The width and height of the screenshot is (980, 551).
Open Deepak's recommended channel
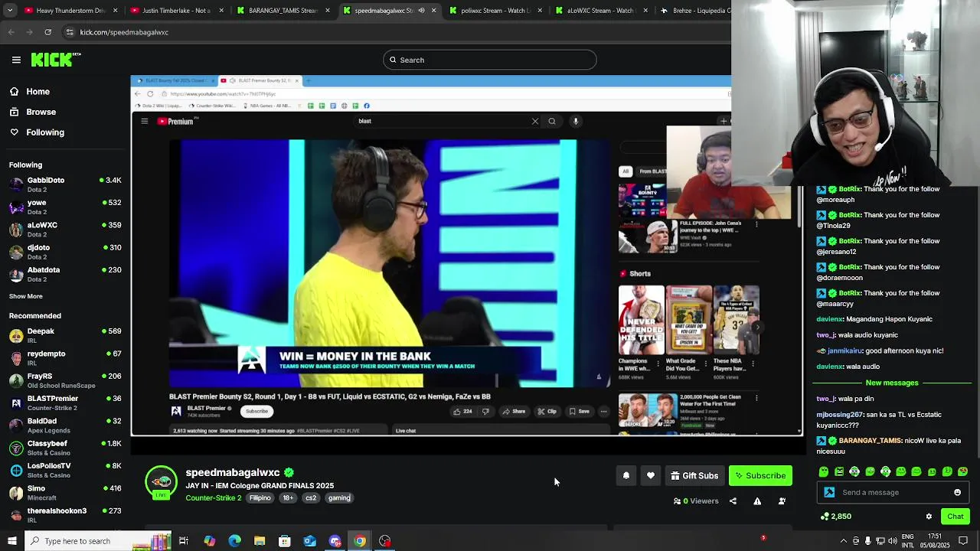[x=65, y=335]
